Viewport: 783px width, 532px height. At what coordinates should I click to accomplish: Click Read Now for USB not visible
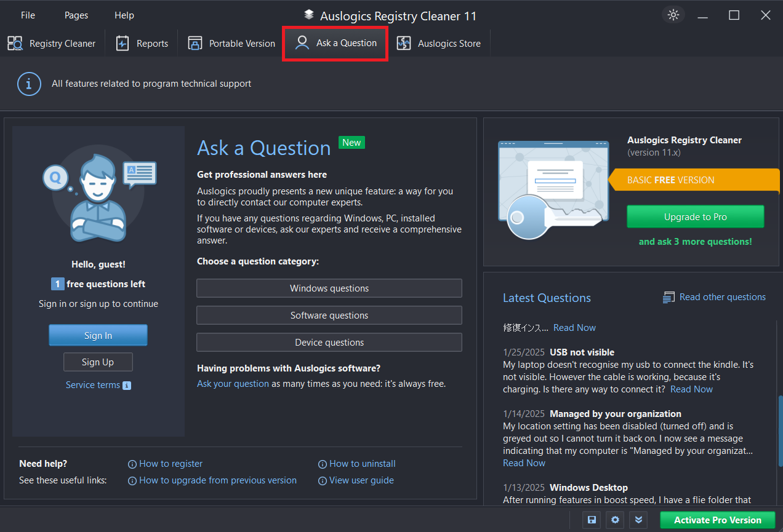coord(691,389)
